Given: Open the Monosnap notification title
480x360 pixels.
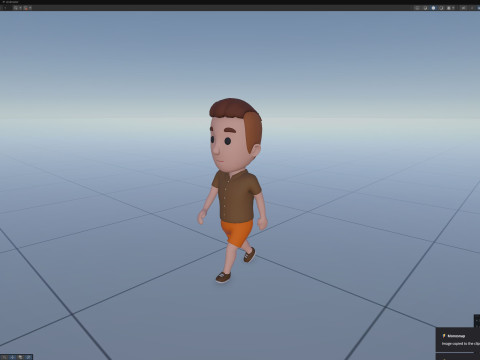Looking at the screenshot, I should (x=456, y=336).
